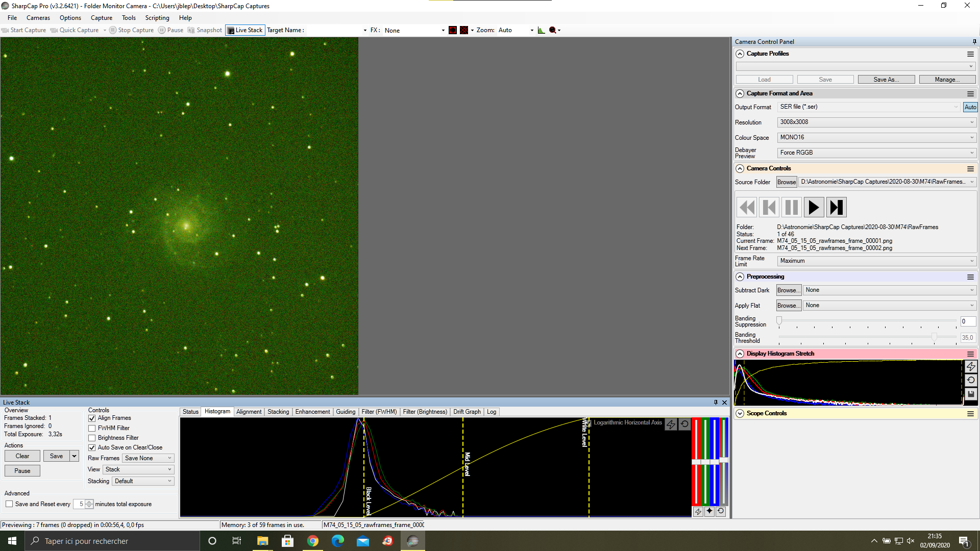Open the Stacking Default dropdown
Viewport: 980px width, 551px height.
tap(143, 481)
